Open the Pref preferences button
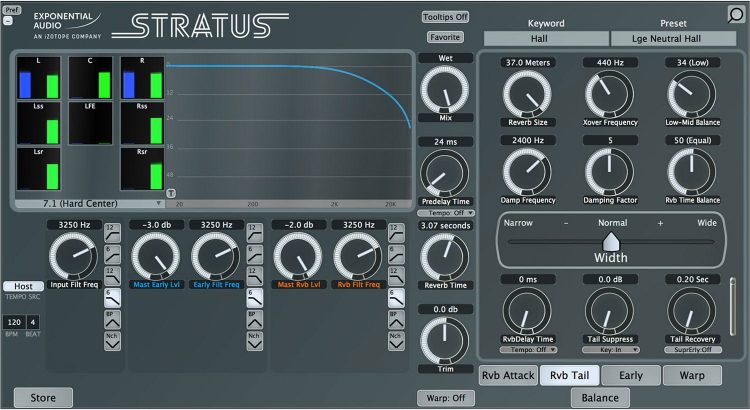Screen dimensions: 750x410 click(11, 10)
